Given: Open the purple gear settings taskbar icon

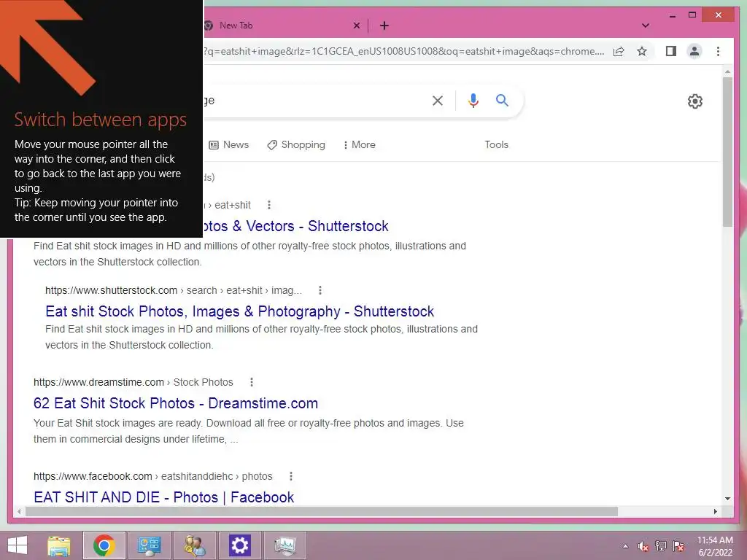Looking at the screenshot, I should pyautogui.click(x=239, y=545).
